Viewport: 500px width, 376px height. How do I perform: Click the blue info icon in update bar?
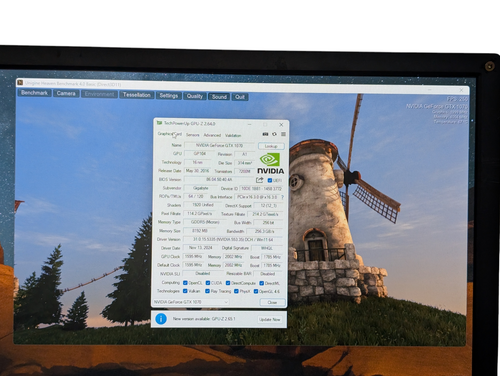pos(161,319)
